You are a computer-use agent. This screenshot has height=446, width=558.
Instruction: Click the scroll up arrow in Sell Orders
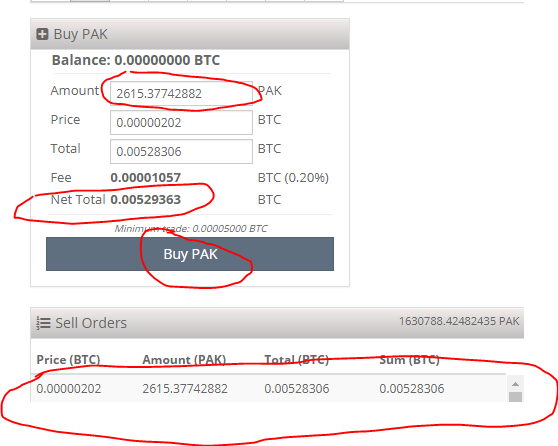(515, 384)
